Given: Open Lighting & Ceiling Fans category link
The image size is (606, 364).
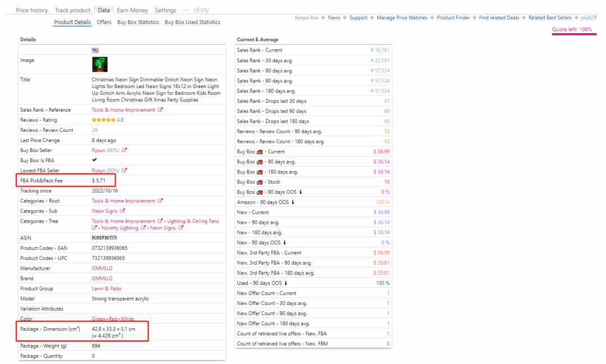Looking at the screenshot, I should [193, 221].
